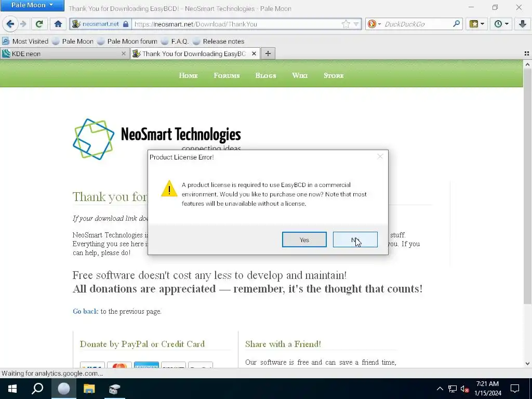Click No in Product License Error dialog
532x399 pixels.
pyautogui.click(x=355, y=240)
